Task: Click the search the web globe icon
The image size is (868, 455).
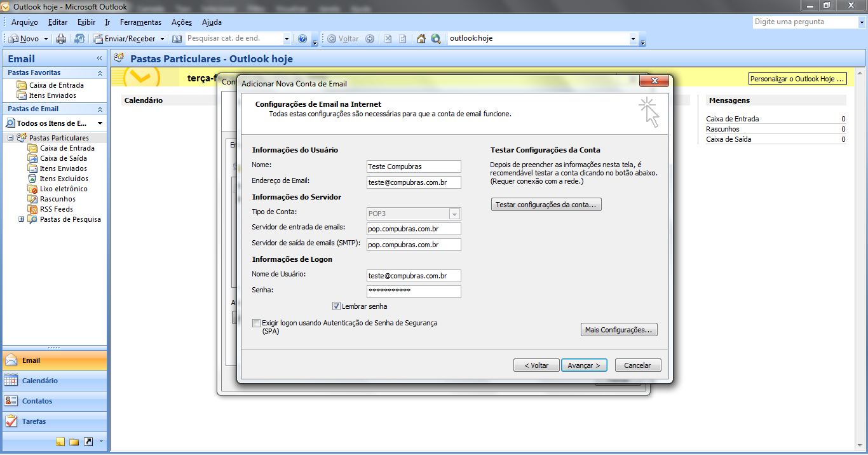Action: 436,39
